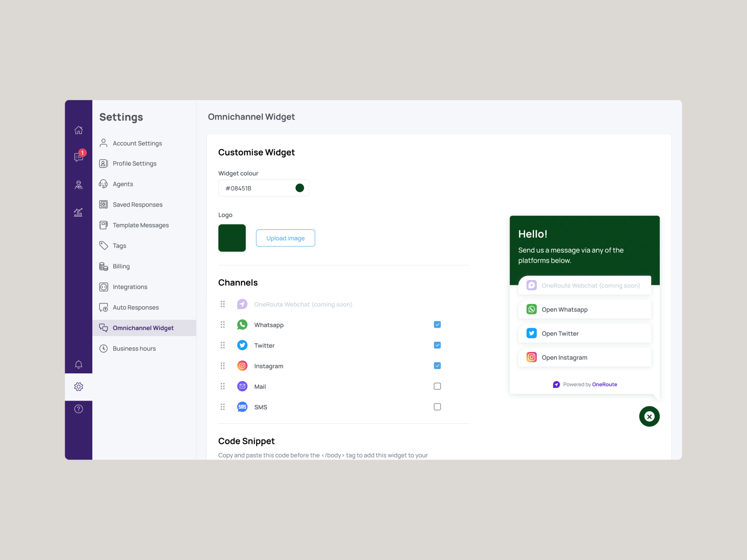Select the settings gear icon
Viewport: 747px width, 560px height.
click(78, 386)
